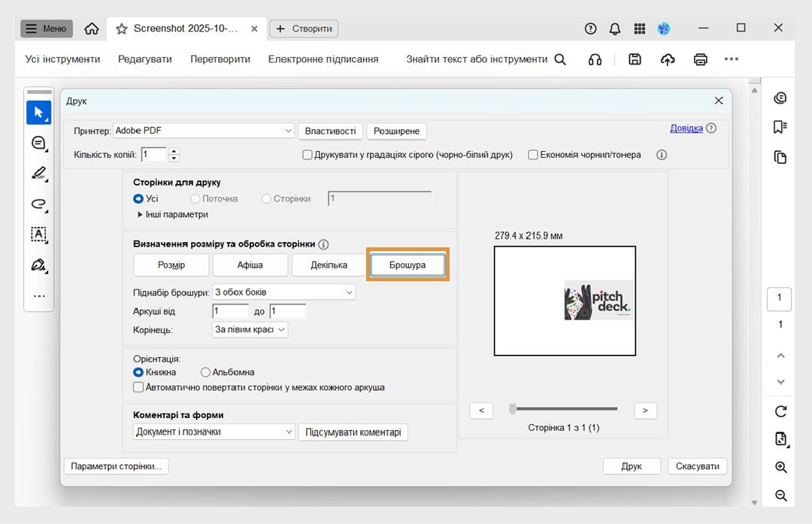This screenshot has width=812, height=524.
Task: Select the Брошура sizing tab
Action: [408, 265]
